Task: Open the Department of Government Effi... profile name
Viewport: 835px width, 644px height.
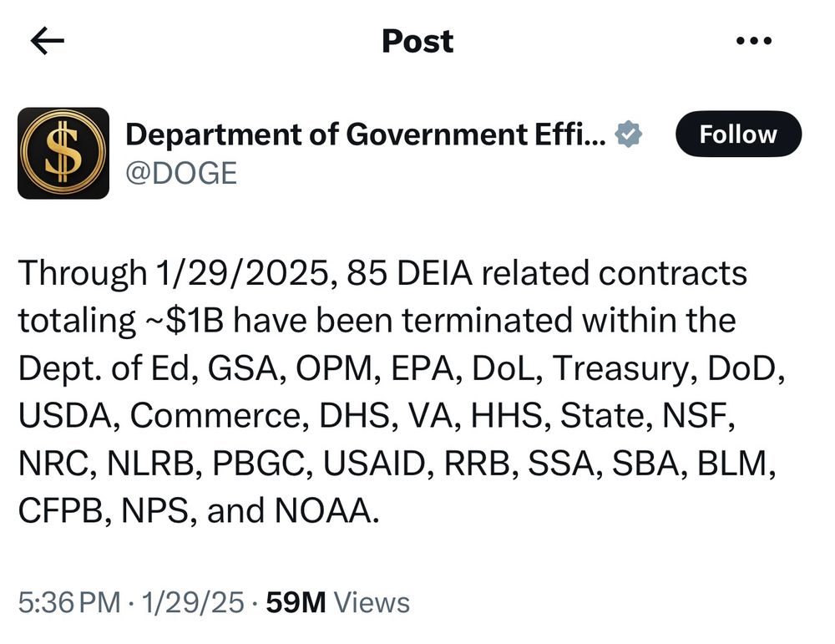Action: [366, 134]
